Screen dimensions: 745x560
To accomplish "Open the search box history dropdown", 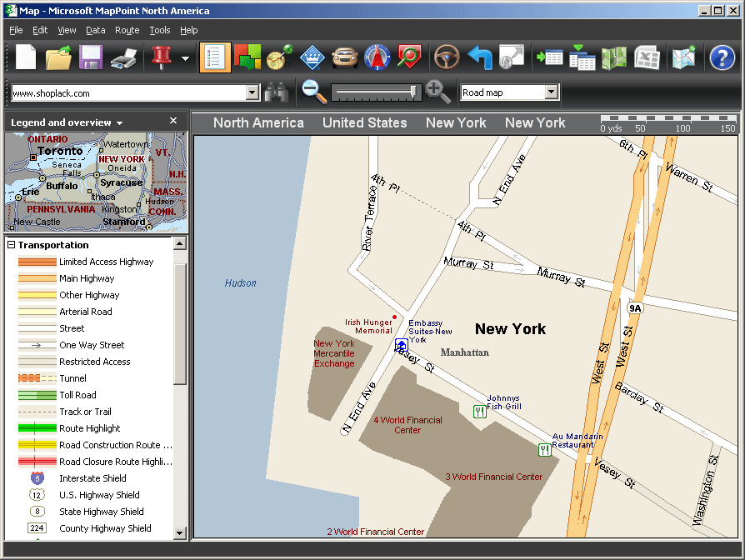I will tap(252, 92).
